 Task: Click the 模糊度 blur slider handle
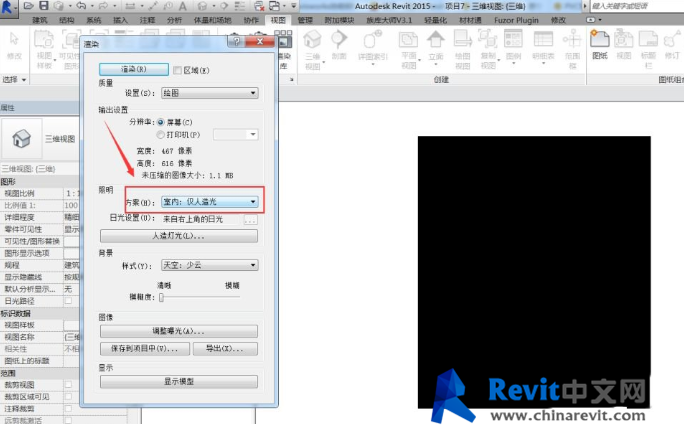click(161, 297)
